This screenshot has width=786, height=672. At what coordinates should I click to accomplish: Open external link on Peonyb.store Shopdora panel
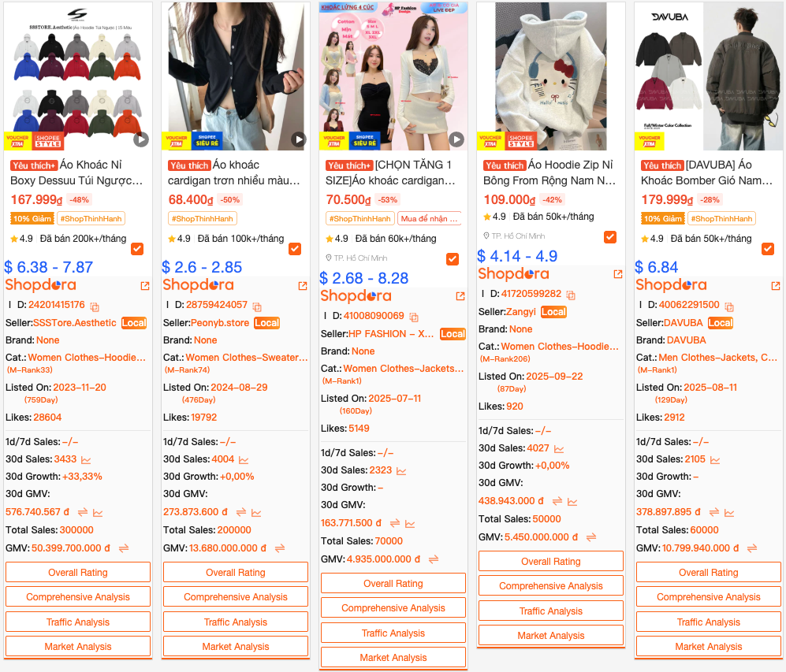pos(302,286)
